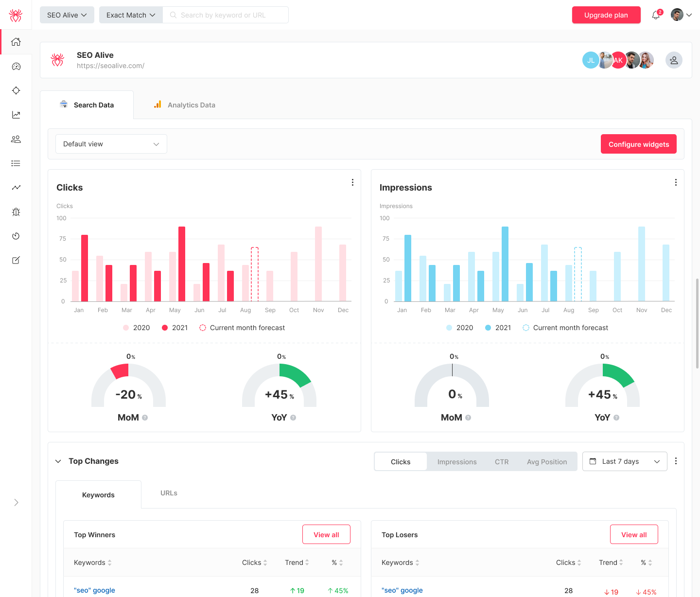The width and height of the screenshot is (700, 597).
Task: Open the Top Winners "seo" google link
Action: coord(94,590)
